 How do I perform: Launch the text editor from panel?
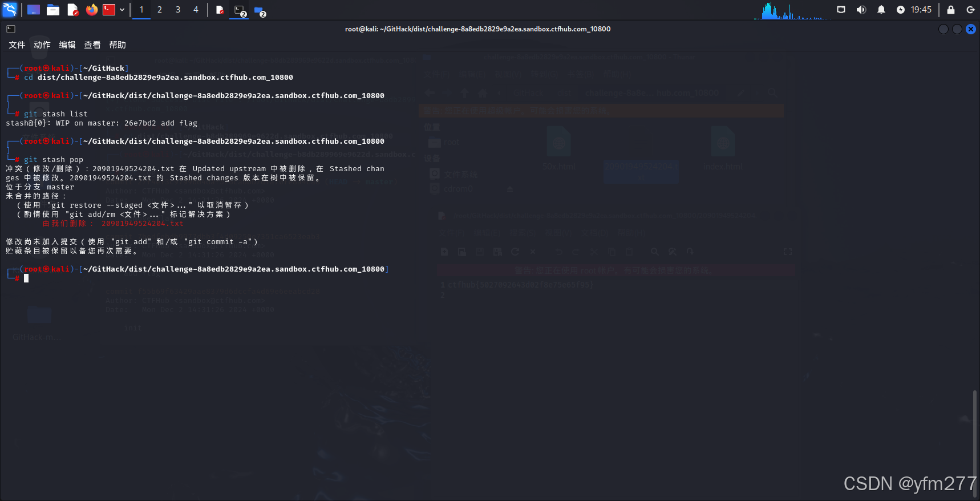[x=72, y=10]
